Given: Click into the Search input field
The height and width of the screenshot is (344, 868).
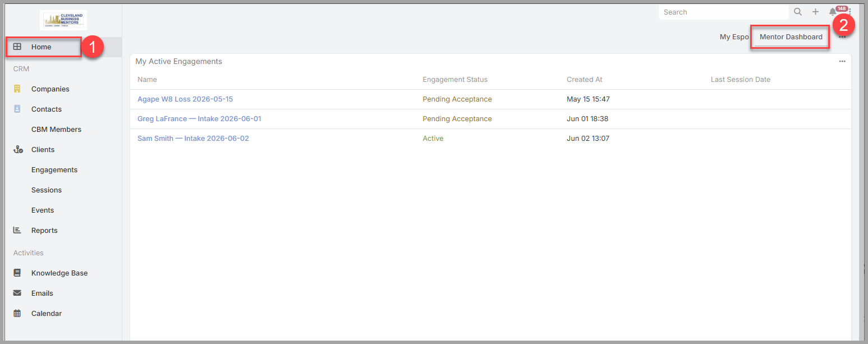Looking at the screenshot, I should coord(724,12).
